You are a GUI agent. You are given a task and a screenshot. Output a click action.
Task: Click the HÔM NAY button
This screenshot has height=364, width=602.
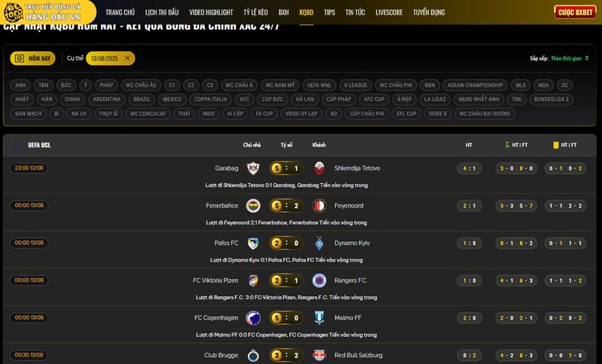(32, 58)
